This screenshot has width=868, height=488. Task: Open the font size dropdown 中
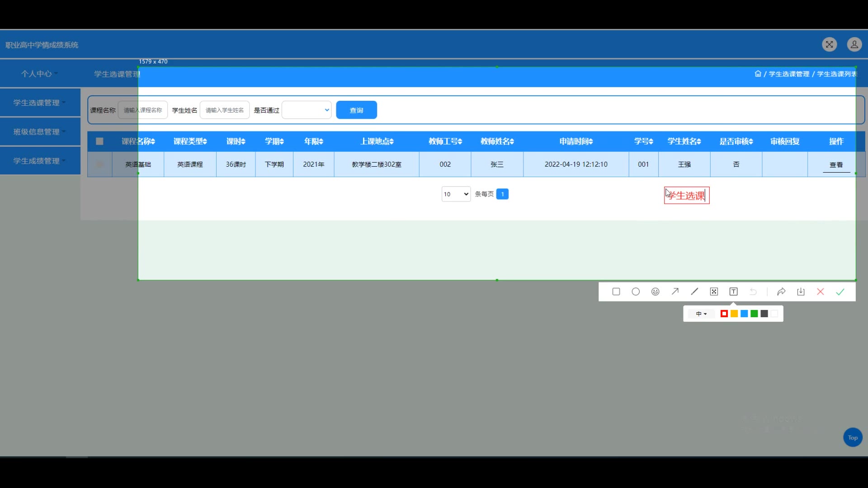701,314
